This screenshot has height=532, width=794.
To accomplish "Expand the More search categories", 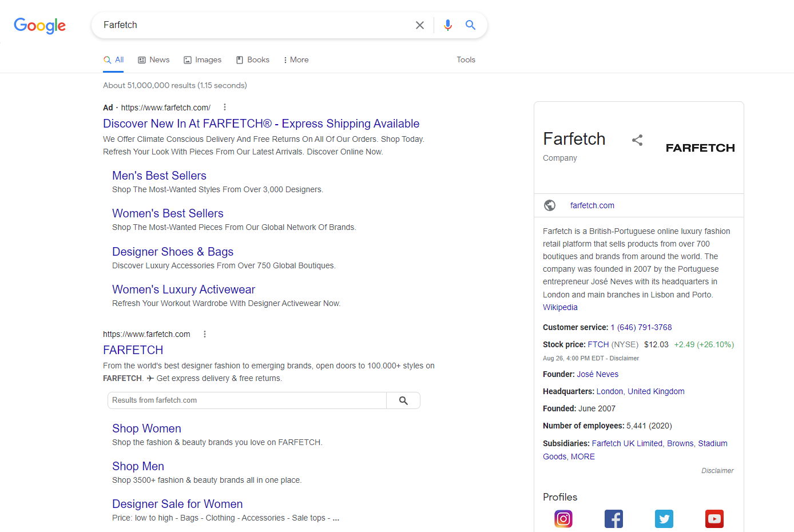I will point(296,59).
